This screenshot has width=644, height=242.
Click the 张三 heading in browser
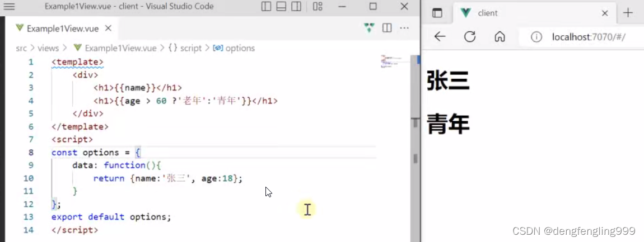[448, 80]
